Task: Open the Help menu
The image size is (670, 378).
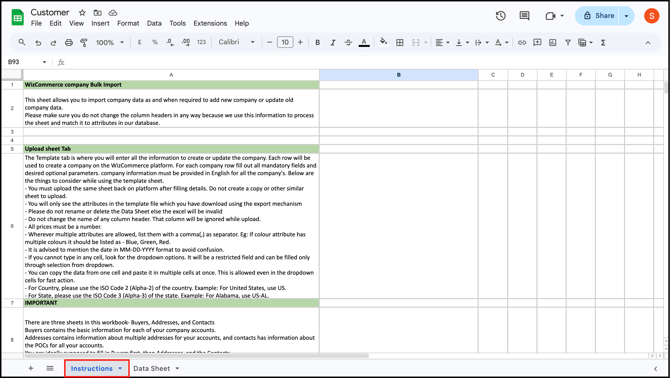Action: click(x=241, y=23)
